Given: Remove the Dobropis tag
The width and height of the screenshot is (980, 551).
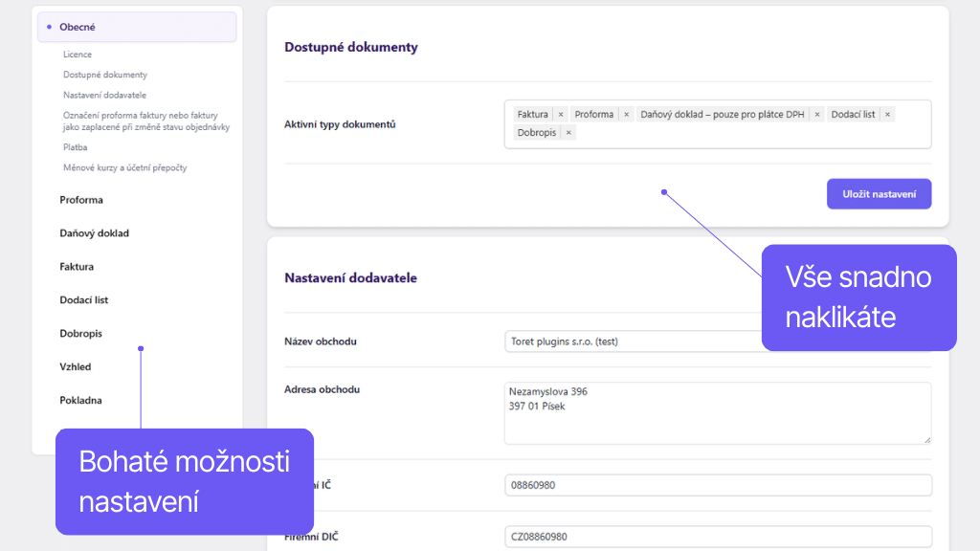Looking at the screenshot, I should [x=568, y=133].
